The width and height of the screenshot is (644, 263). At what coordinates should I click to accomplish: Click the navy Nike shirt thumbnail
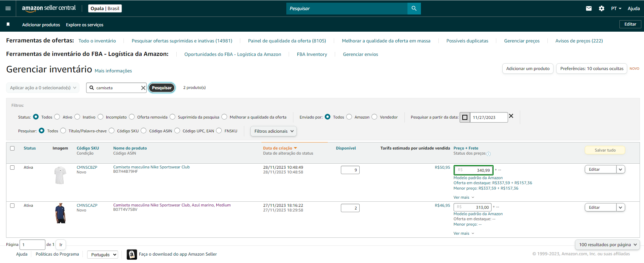coord(60,213)
